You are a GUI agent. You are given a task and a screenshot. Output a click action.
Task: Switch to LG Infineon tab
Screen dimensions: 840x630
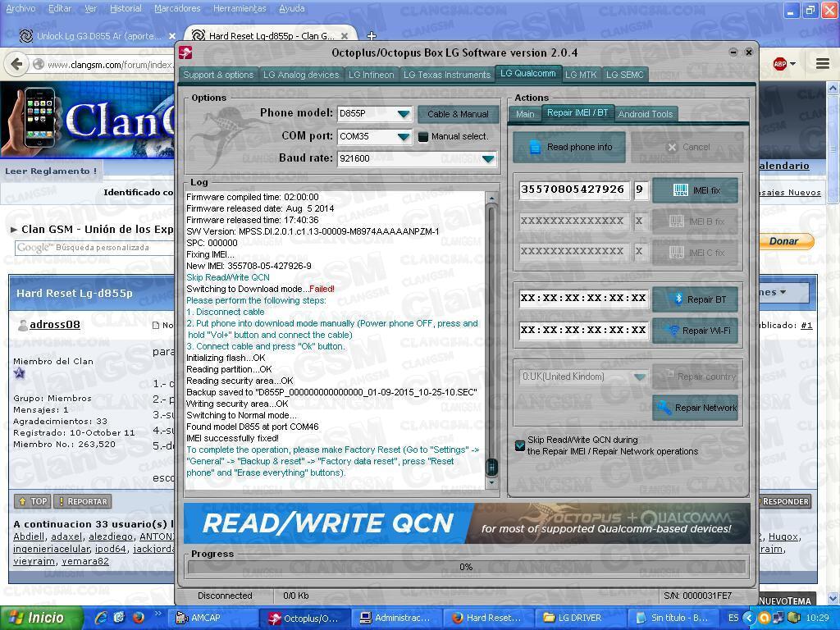(372, 75)
